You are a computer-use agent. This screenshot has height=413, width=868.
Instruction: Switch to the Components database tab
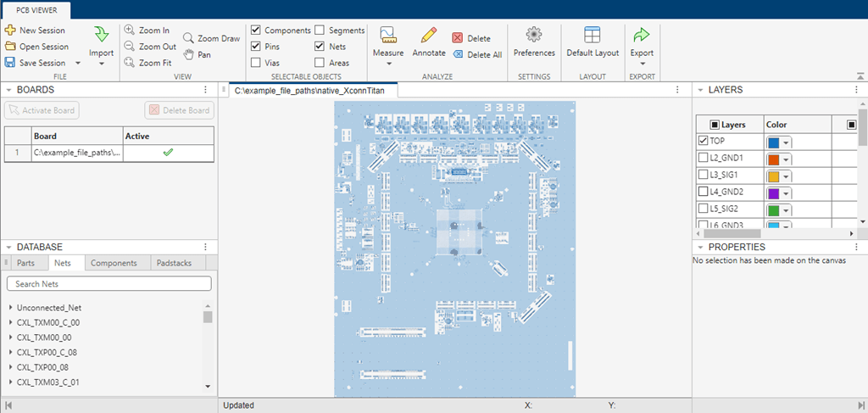pos(114,263)
